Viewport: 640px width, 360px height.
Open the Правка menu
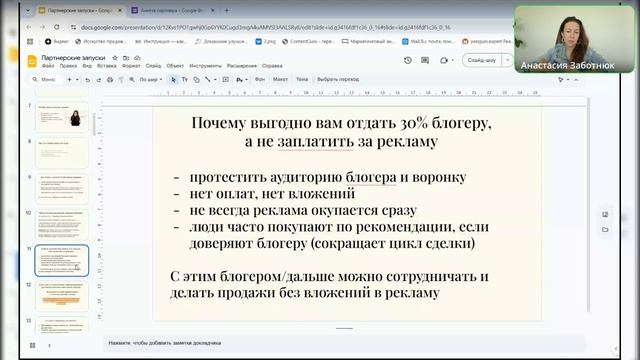68,66
